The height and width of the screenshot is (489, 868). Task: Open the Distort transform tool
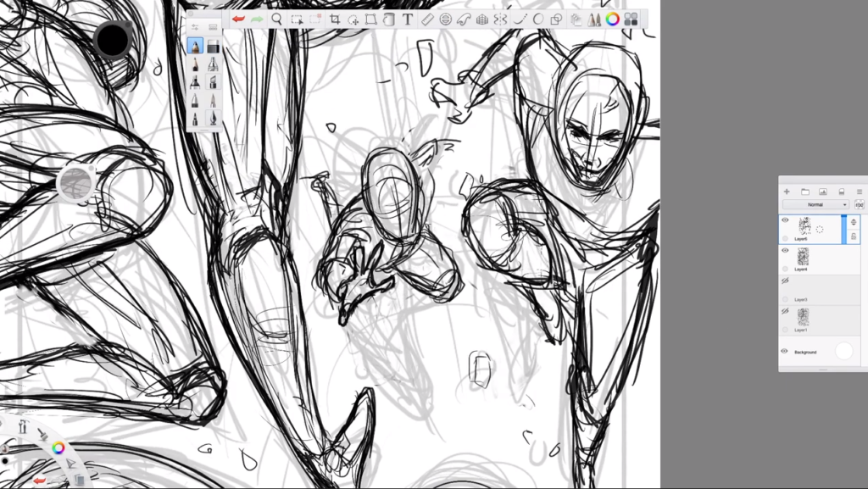click(x=371, y=19)
